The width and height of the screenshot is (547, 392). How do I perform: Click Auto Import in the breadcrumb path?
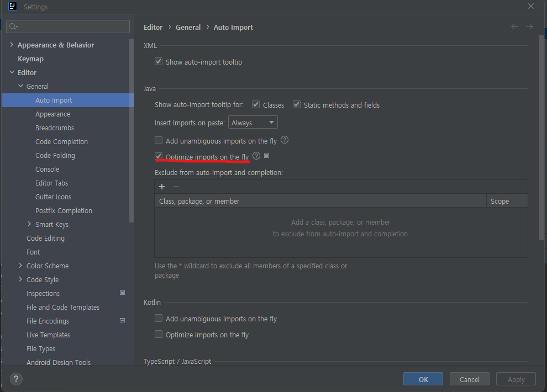coord(233,27)
